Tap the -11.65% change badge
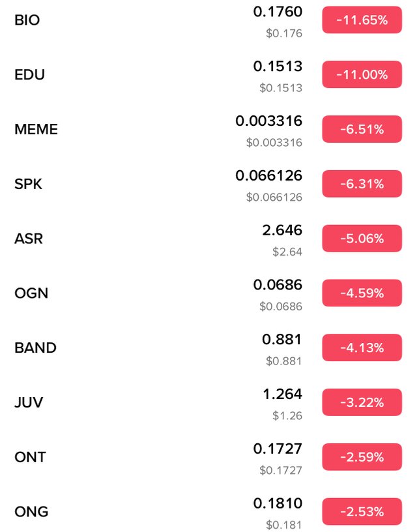 [x=362, y=20]
